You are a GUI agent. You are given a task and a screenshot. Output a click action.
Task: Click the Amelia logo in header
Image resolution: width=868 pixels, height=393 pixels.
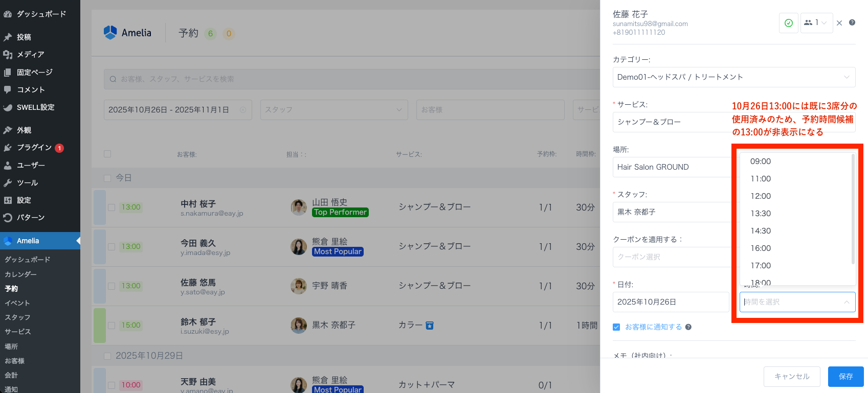(128, 33)
